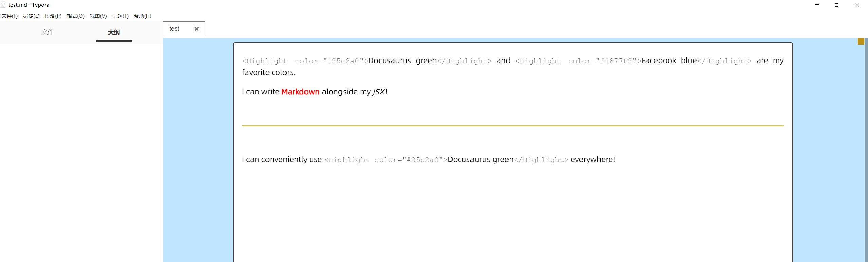Minimize the Typora window
Viewport: 868px width, 262px height.
(817, 5)
